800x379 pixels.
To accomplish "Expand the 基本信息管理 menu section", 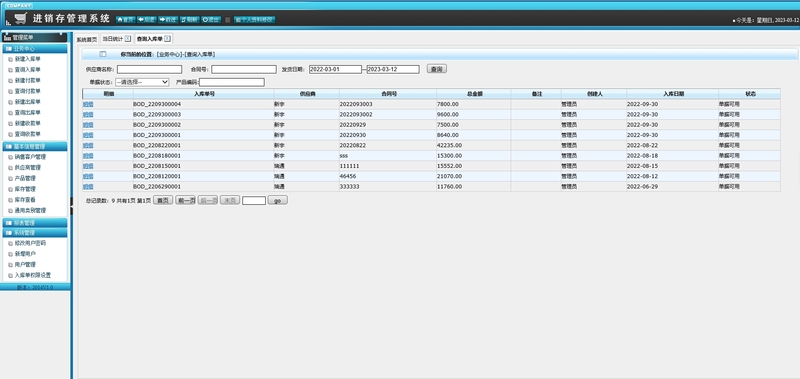I will [x=35, y=146].
